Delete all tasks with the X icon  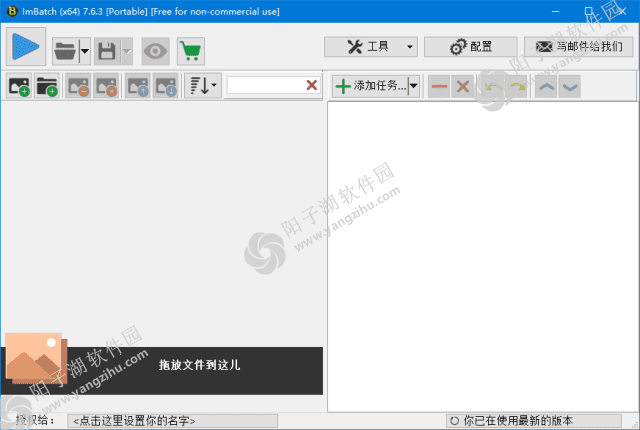[x=462, y=86]
